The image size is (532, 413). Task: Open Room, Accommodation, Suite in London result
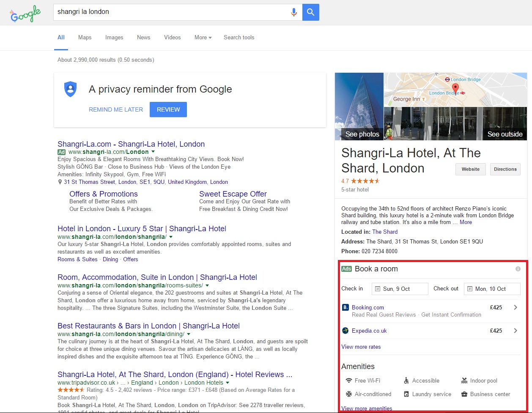tap(157, 277)
